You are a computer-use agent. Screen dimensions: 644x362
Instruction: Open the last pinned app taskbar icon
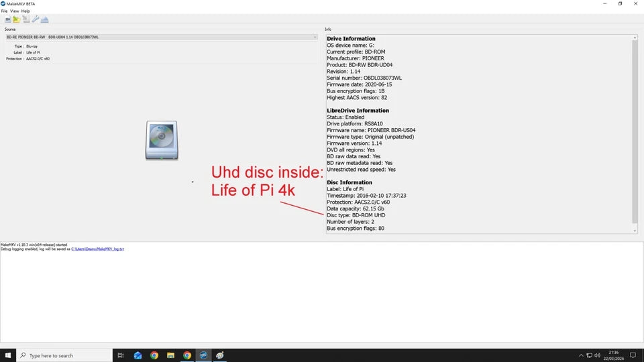pos(220,355)
